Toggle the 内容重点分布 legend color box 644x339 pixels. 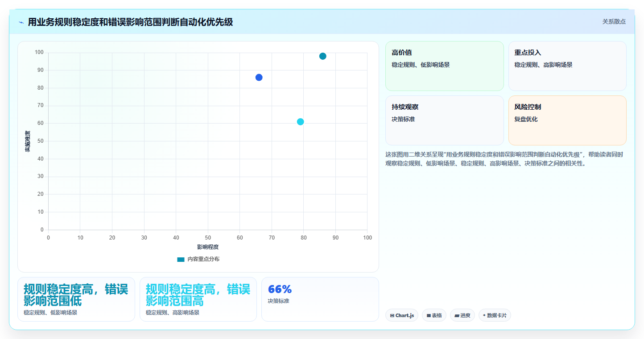coord(181,259)
